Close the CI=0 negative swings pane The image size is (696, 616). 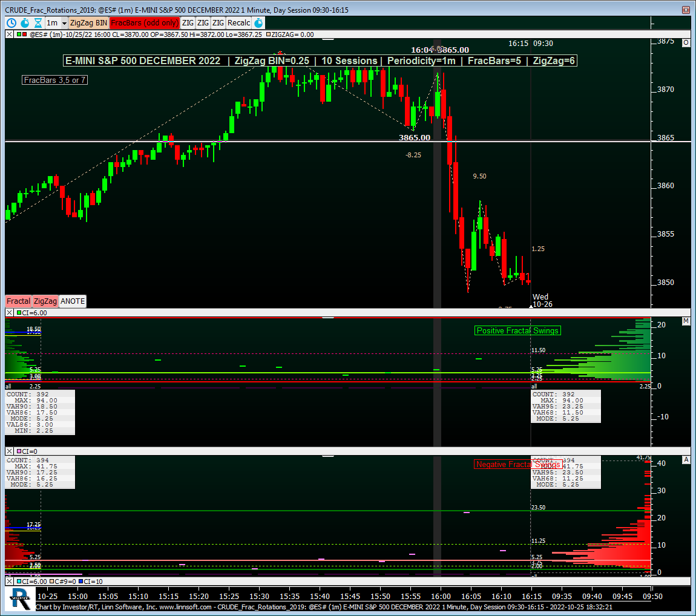9,451
